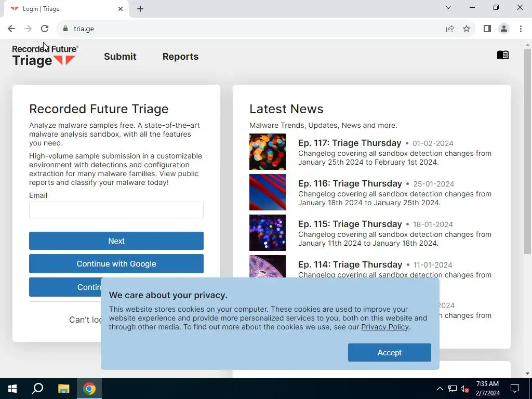Click the Recorded Future Triage logo
The width and height of the screenshot is (532, 399).
point(45,56)
